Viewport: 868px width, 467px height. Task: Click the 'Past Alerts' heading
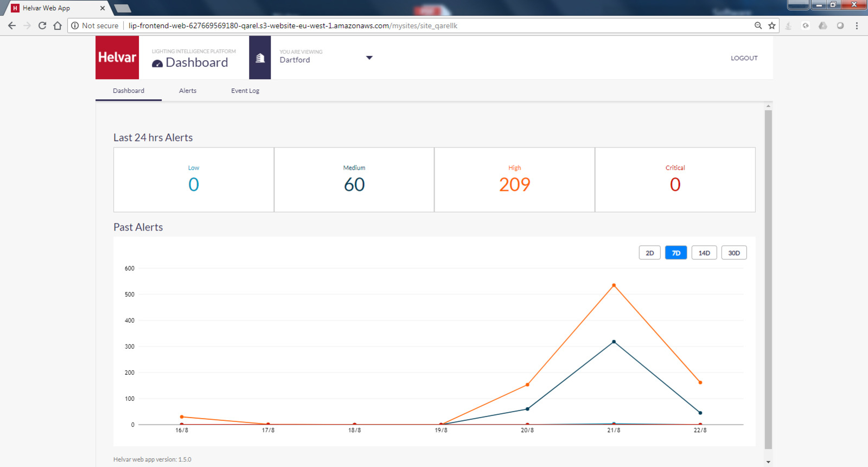click(x=138, y=227)
